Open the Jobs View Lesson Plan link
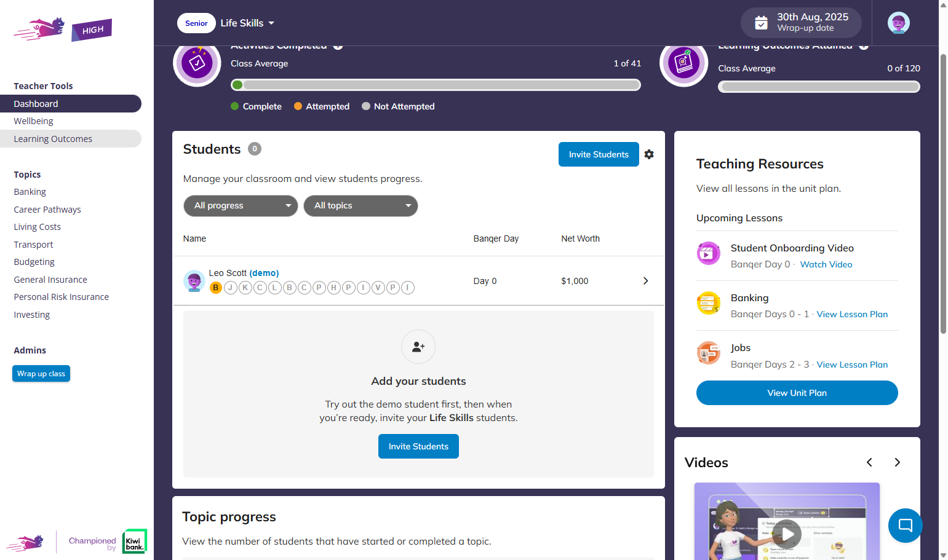Viewport: 948px width, 560px height. 852,365
